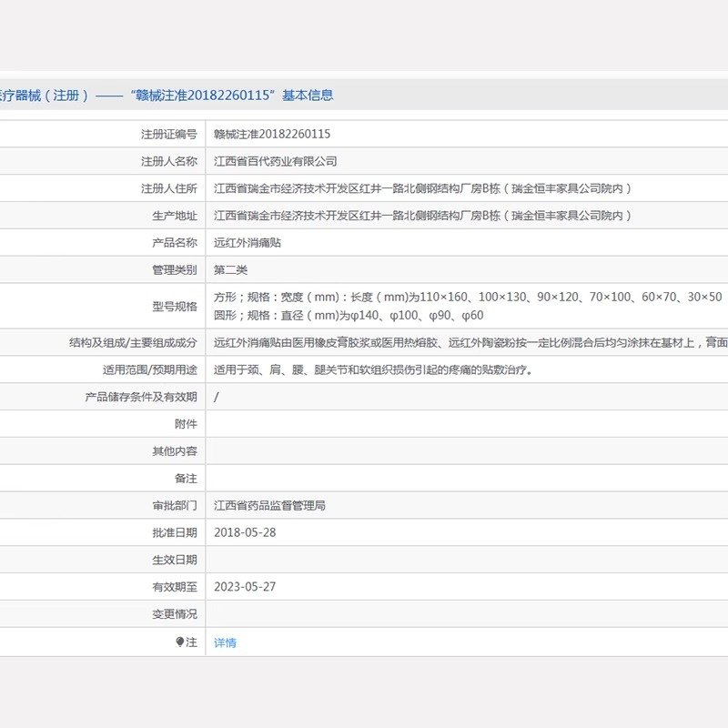The height and width of the screenshot is (728, 728).
Task: Open the 详情 link in the 注 row
Action: click(225, 642)
